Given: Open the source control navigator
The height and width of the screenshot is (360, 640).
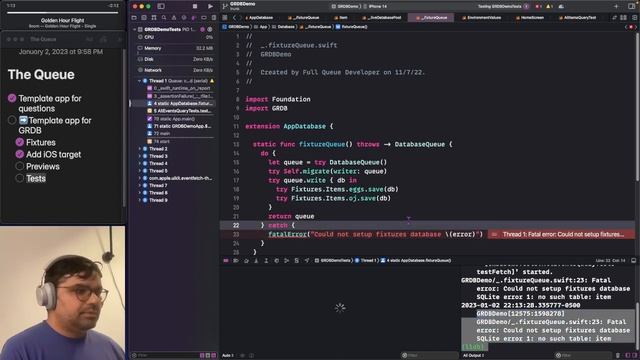Looking at the screenshot, I should point(144,18).
